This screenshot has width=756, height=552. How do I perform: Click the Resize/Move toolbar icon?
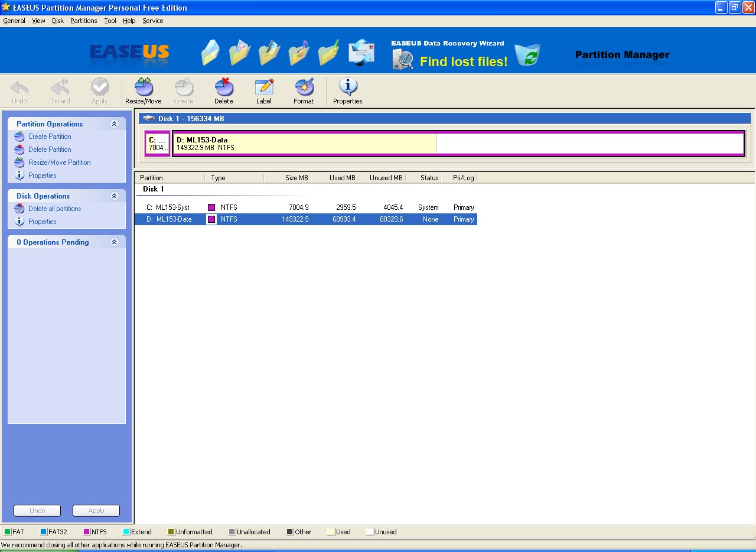click(144, 87)
